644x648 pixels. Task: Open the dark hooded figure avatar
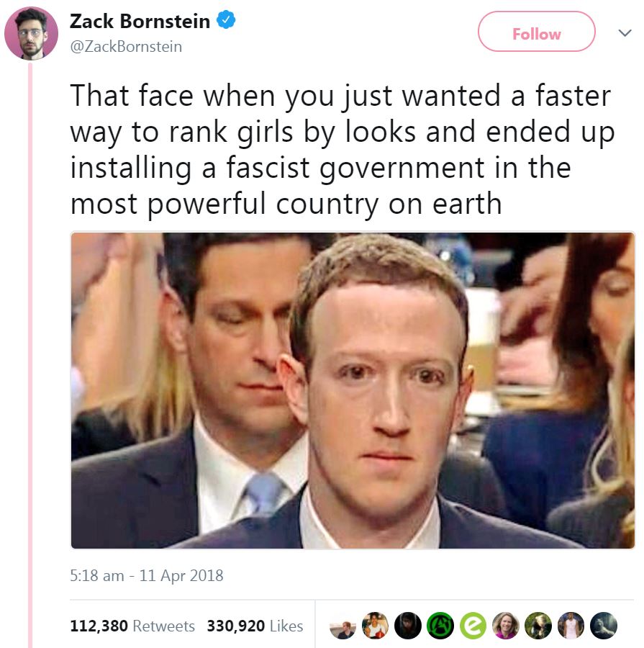point(408,625)
